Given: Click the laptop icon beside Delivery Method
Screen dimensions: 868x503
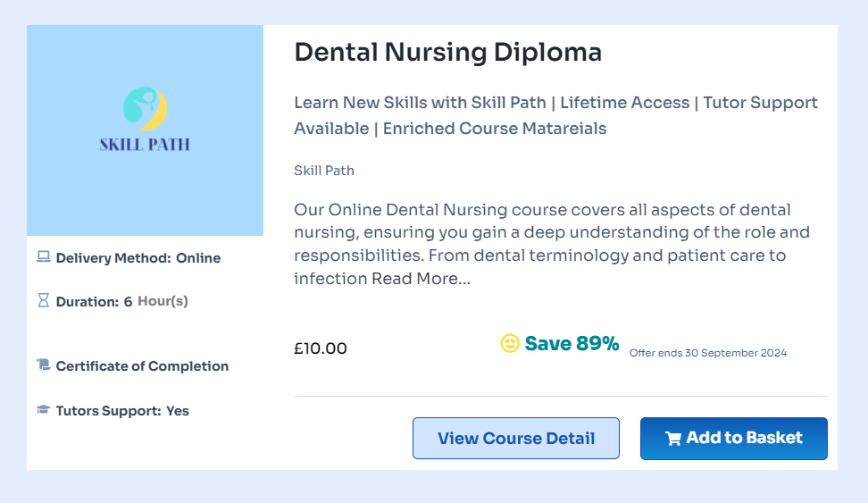Looking at the screenshot, I should pyautogui.click(x=43, y=257).
